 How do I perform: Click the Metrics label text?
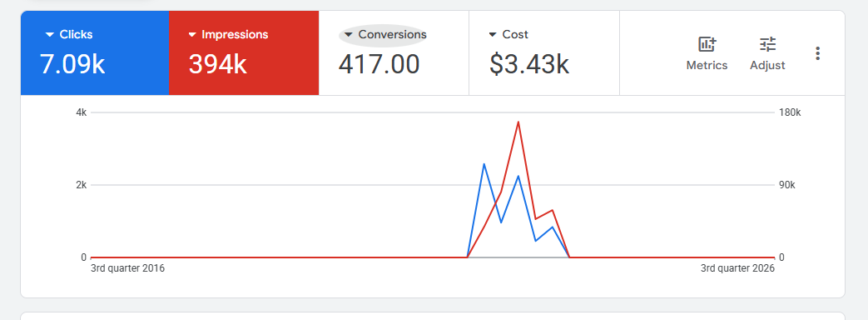[707, 66]
